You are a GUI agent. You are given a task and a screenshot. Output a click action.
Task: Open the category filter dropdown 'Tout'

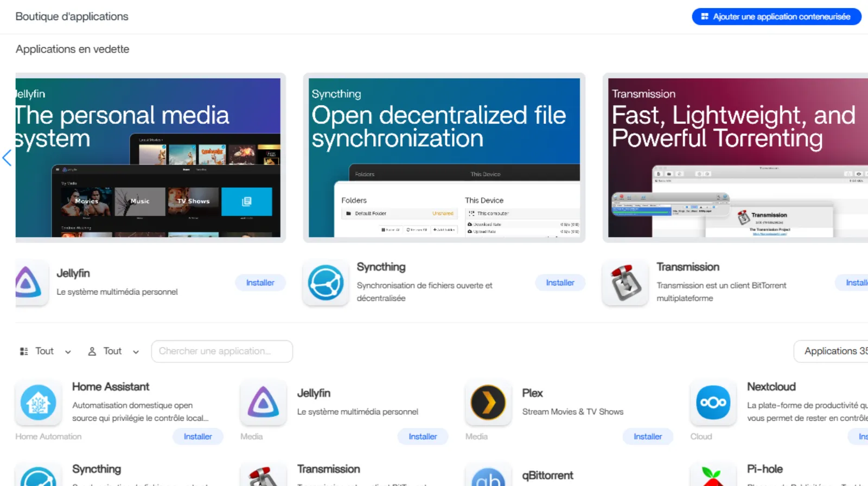click(46, 351)
